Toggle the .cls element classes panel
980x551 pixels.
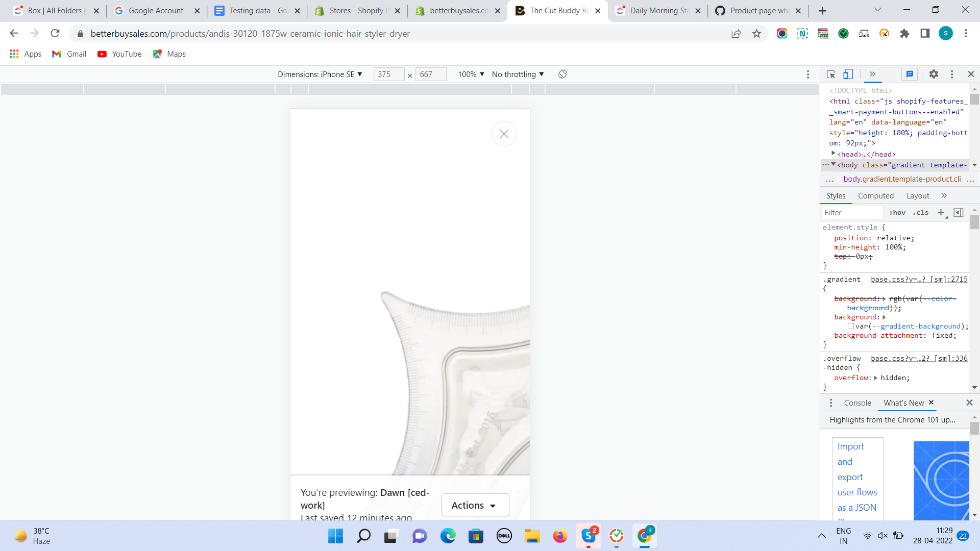pos(921,213)
